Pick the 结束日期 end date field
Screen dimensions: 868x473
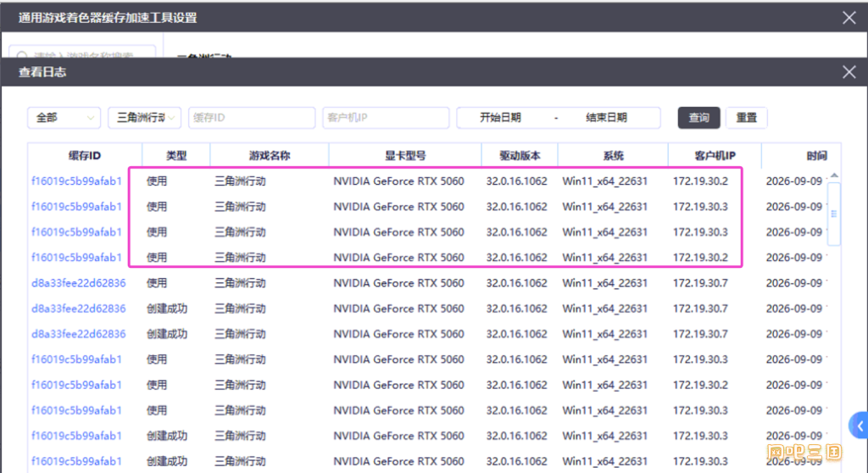(x=606, y=118)
